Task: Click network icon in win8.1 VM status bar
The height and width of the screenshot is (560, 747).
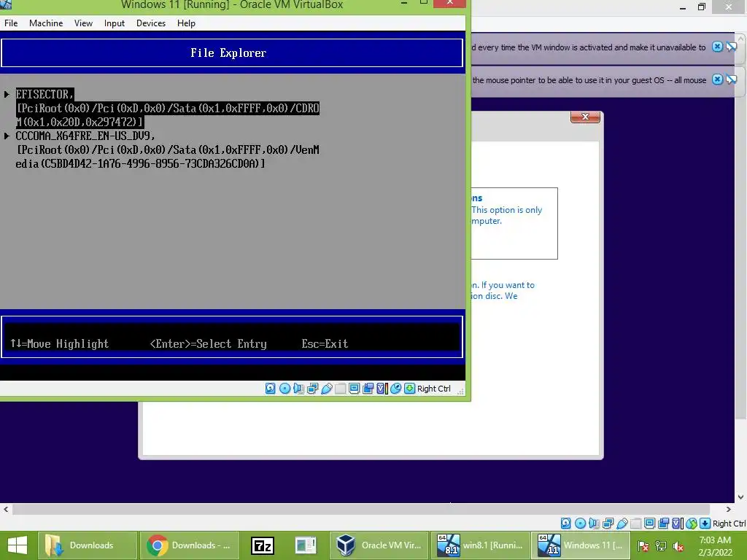Action: pyautogui.click(x=608, y=524)
